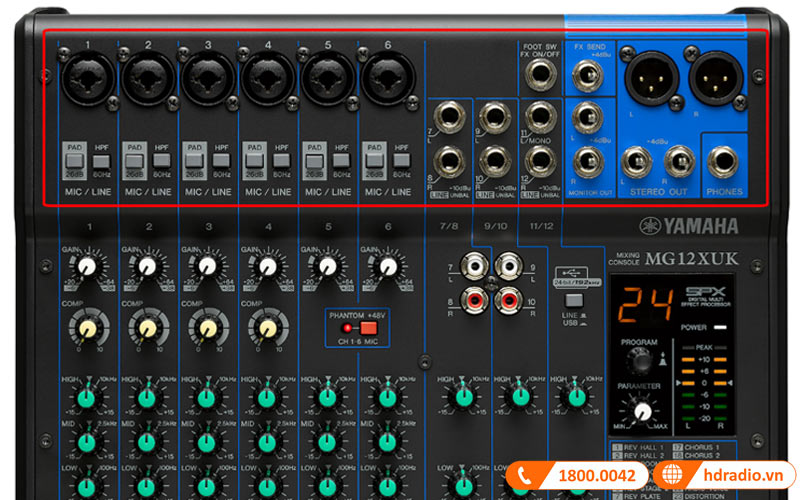
Task: Click the channel 2 GAIN knob
Action: [x=147, y=266]
